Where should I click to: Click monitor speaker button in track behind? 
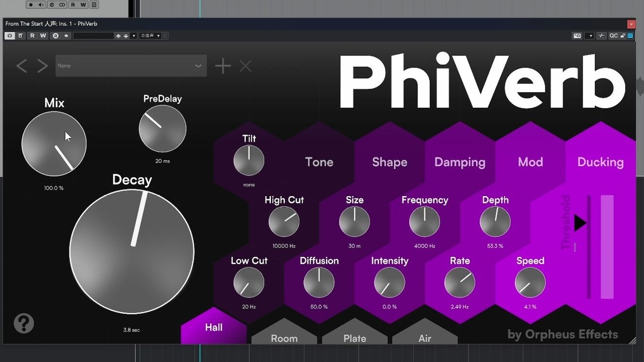41,5
